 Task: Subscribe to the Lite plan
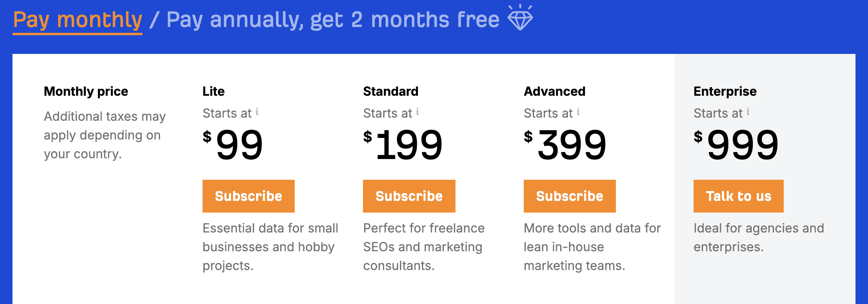(x=248, y=196)
